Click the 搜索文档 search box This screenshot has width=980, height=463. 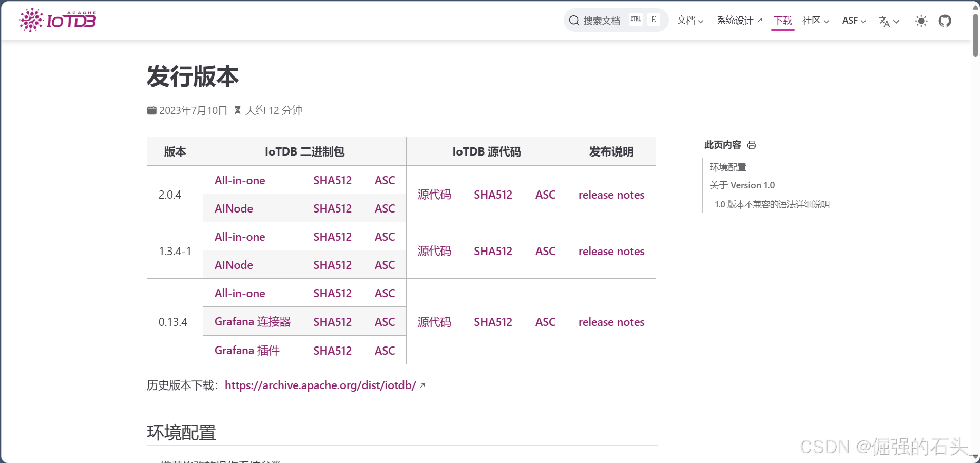[616, 20]
